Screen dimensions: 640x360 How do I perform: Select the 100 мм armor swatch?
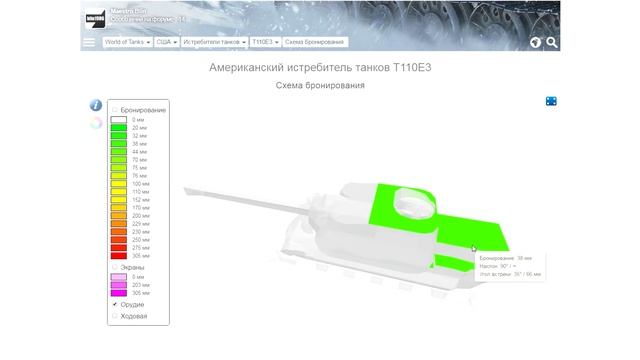(x=118, y=184)
